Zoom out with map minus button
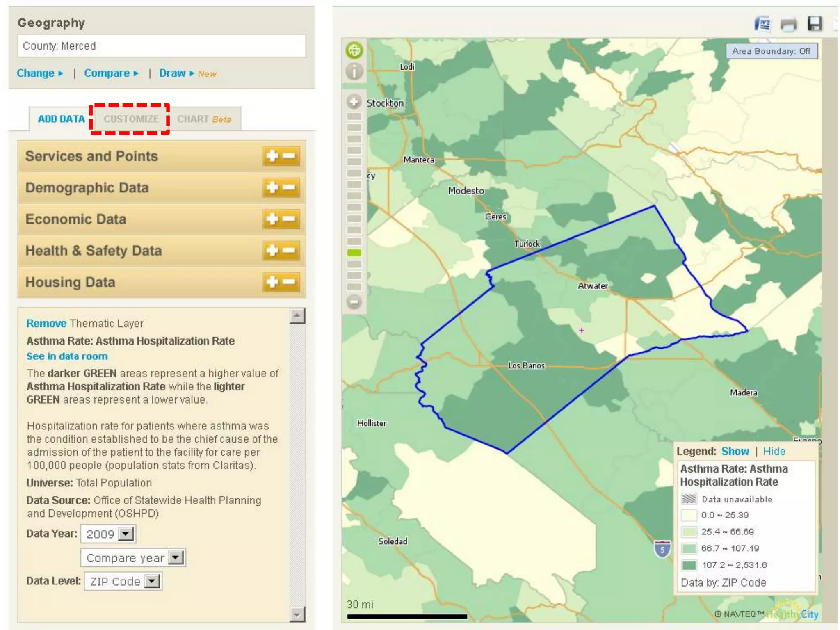 click(354, 302)
